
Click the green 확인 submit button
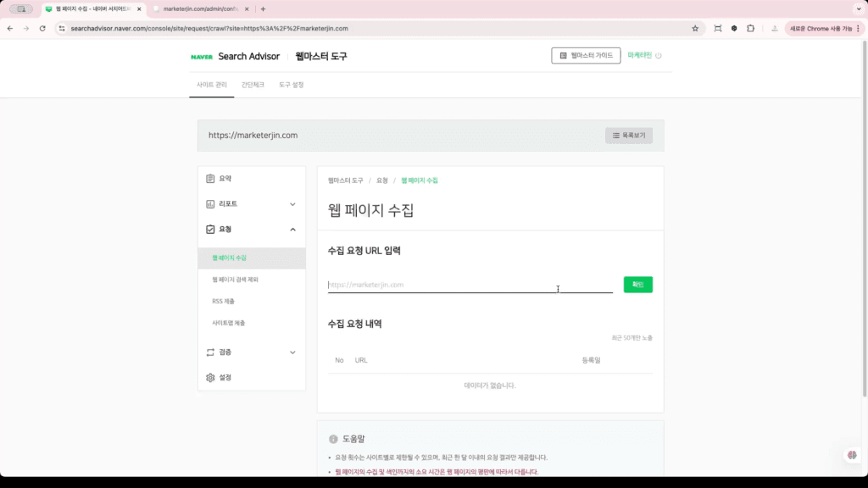(x=637, y=284)
